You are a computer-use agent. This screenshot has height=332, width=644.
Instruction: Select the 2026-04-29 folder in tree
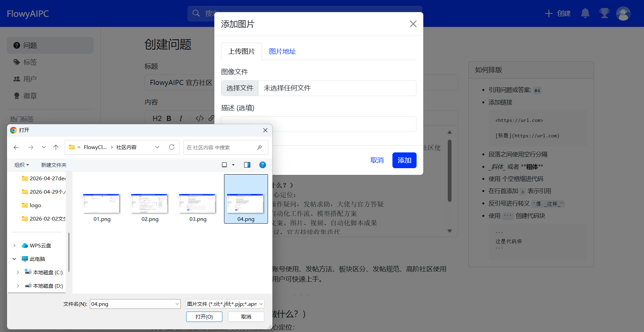[x=44, y=192]
